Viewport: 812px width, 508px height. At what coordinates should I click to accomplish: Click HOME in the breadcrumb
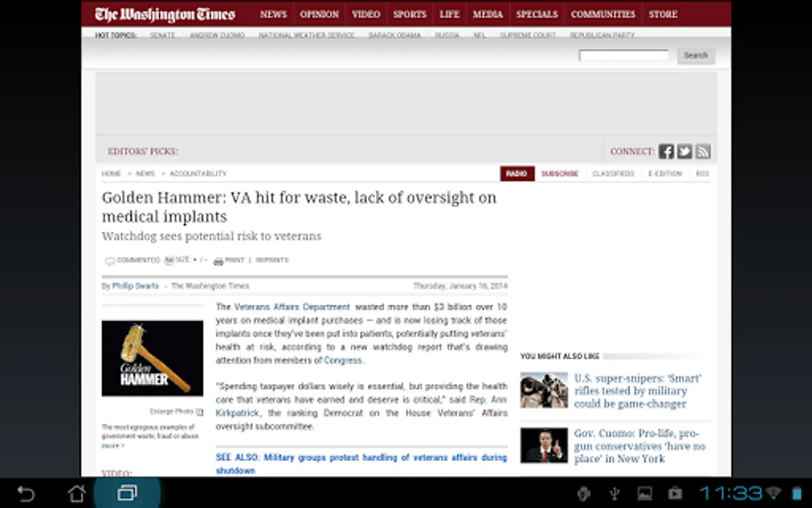(111, 173)
